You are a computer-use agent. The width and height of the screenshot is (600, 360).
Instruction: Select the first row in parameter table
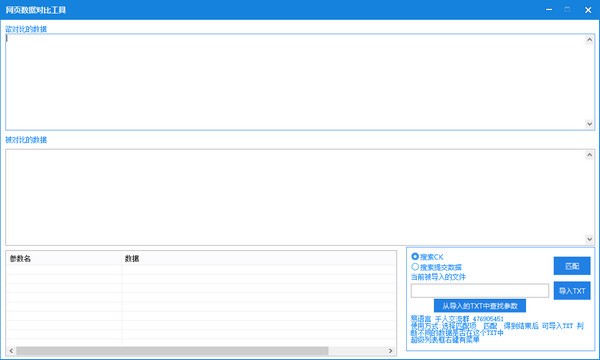[x=201, y=270]
